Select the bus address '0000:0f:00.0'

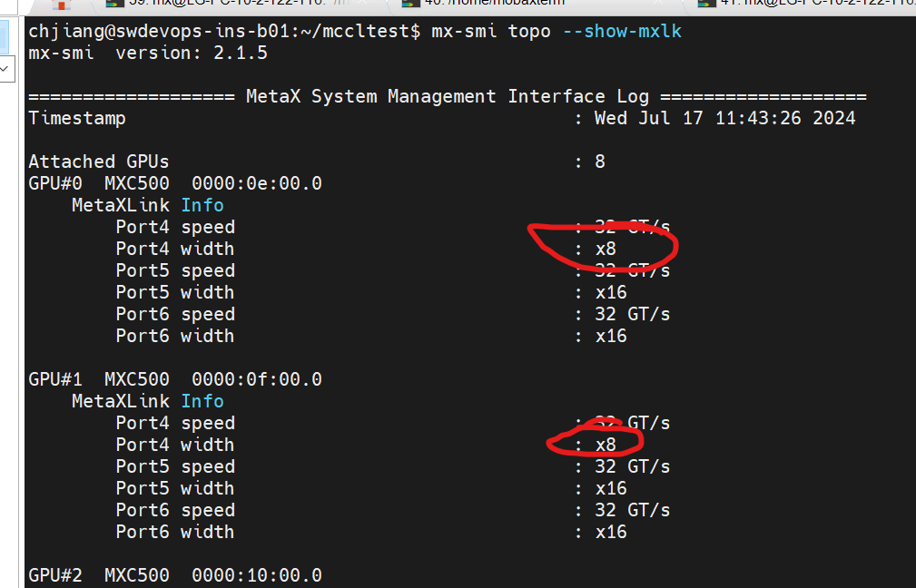[x=257, y=379]
